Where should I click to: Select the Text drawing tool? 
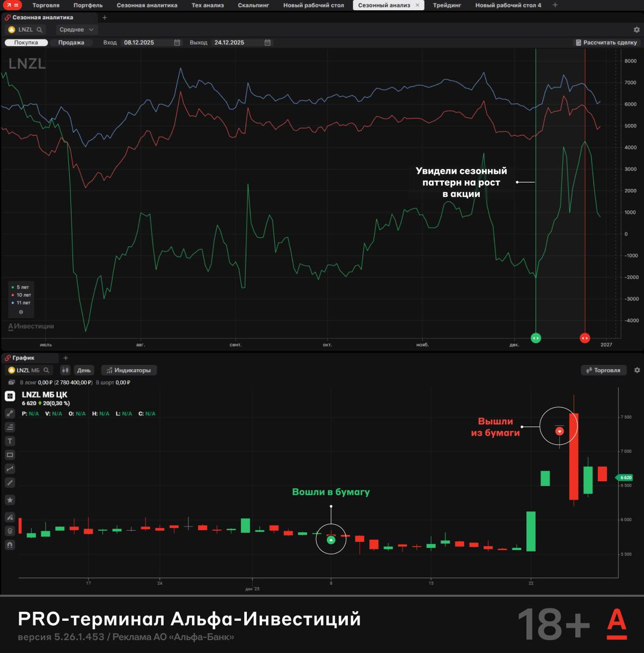tap(10, 441)
